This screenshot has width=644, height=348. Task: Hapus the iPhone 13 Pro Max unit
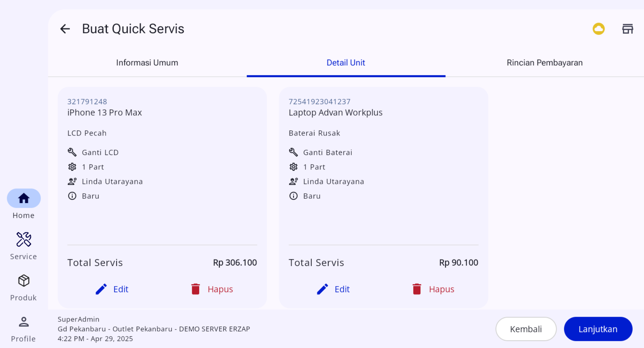point(212,289)
